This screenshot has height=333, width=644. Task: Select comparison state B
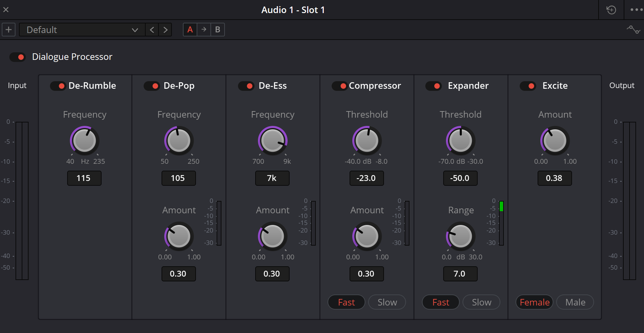(x=218, y=30)
